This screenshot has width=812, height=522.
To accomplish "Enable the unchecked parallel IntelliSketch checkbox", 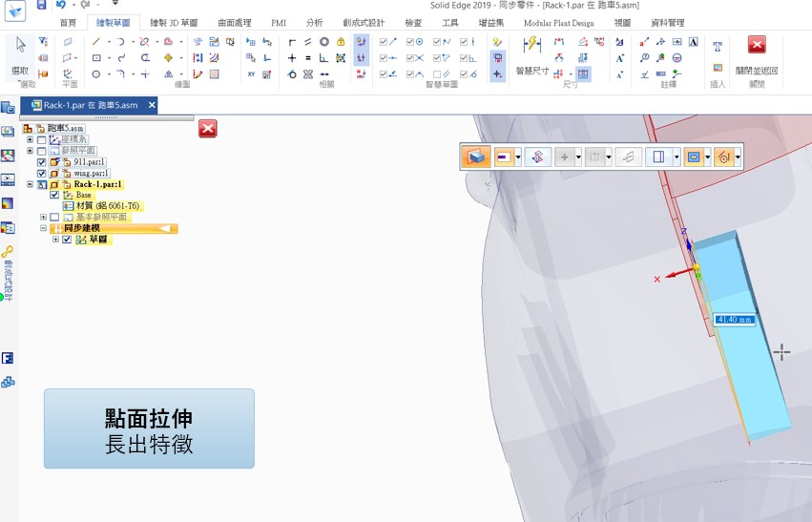I will point(437,74).
